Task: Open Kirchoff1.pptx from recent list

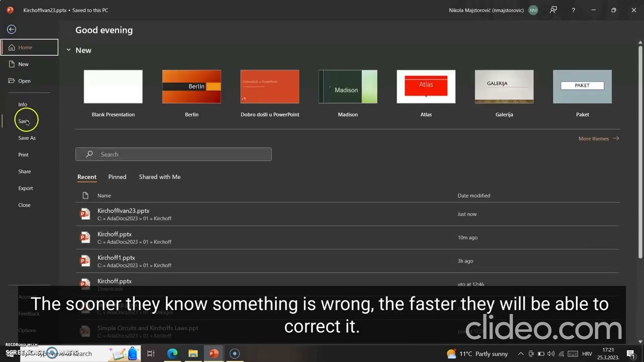Action: coord(347,261)
